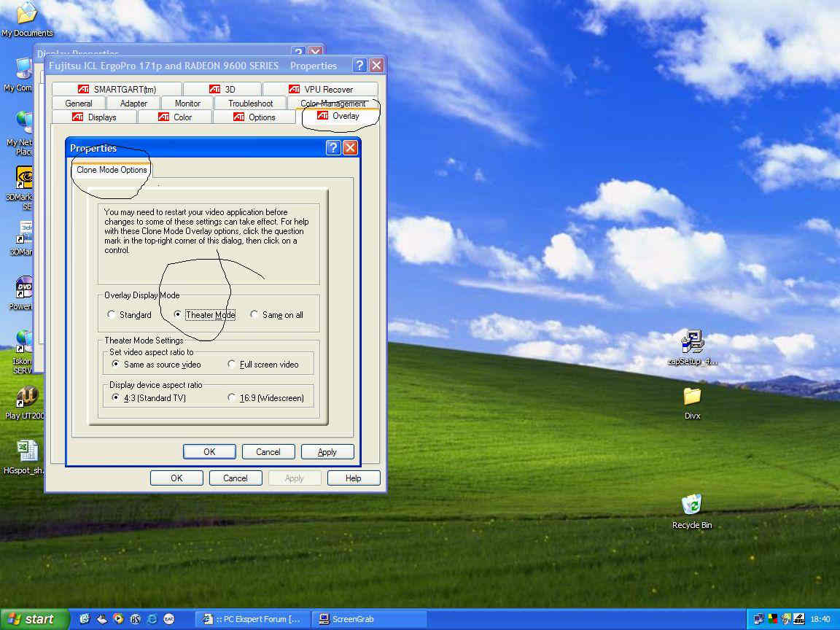Click the ATI tray icon beside clock

point(798,619)
